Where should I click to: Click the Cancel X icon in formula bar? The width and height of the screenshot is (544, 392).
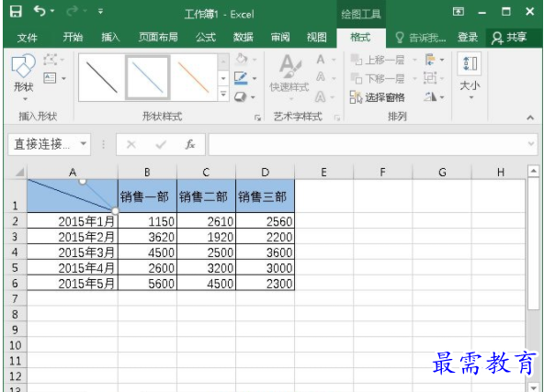131,144
